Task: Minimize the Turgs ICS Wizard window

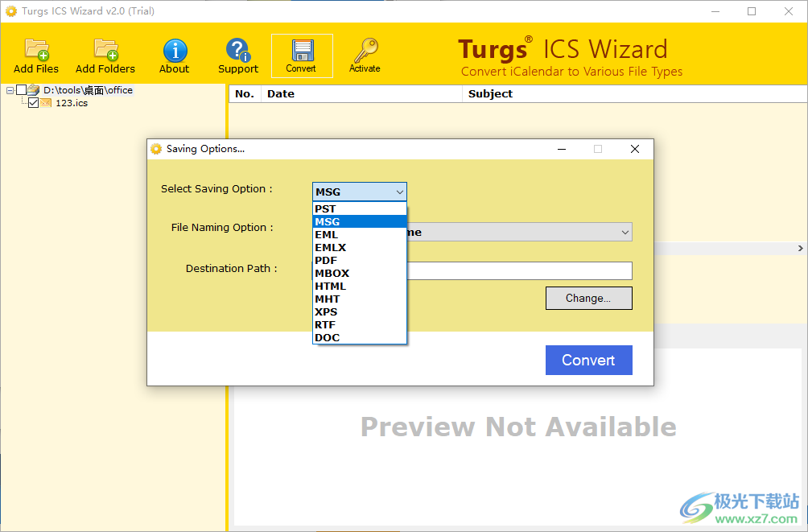Action: tap(715, 11)
